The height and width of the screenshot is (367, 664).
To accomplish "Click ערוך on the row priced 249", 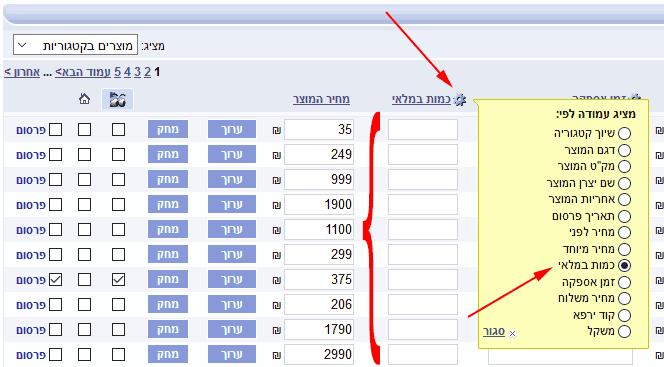I will click(x=232, y=154).
